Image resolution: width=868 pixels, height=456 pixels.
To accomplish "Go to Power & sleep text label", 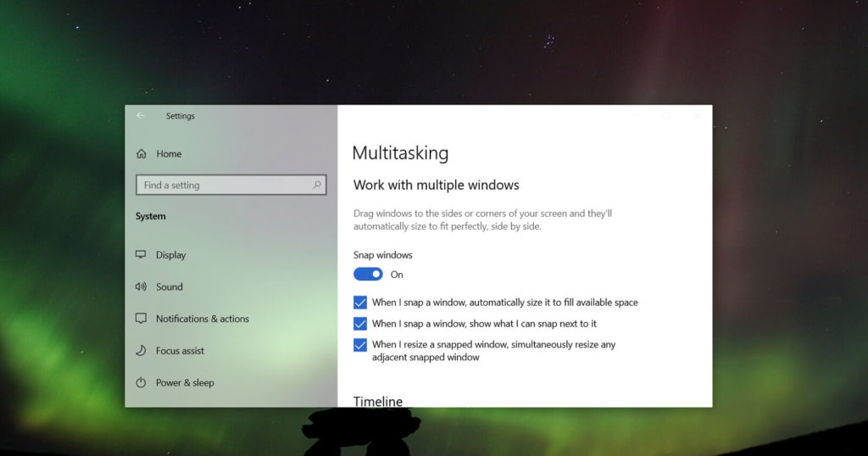I will coord(185,383).
